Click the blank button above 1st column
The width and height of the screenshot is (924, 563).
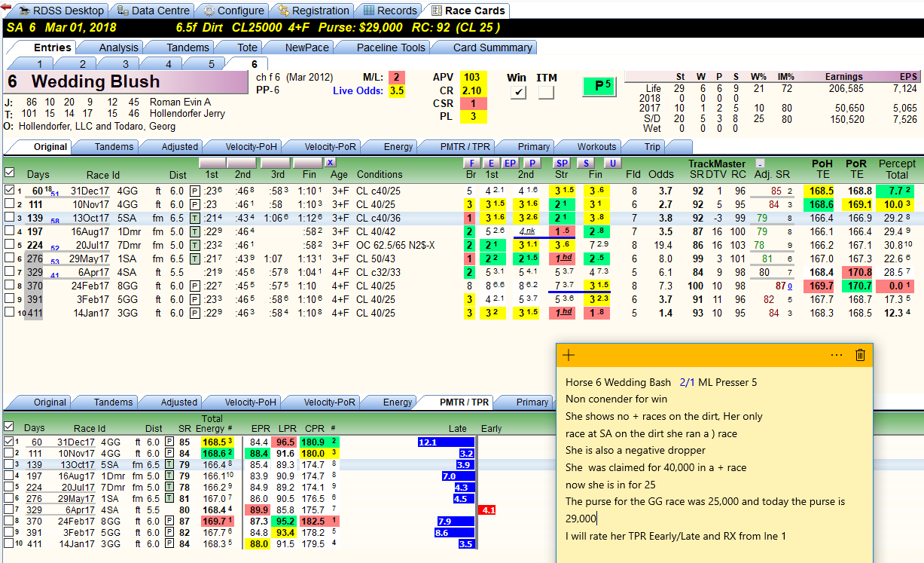click(212, 163)
